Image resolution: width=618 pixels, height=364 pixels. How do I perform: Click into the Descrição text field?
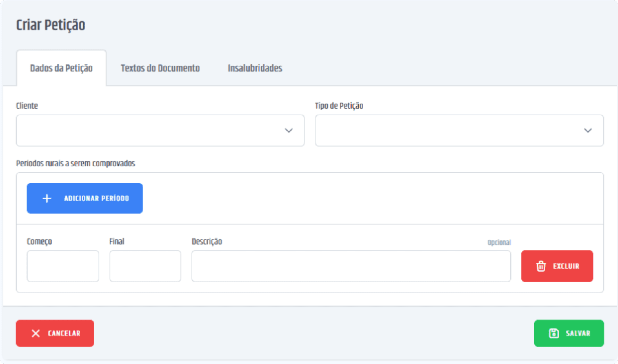(351, 266)
